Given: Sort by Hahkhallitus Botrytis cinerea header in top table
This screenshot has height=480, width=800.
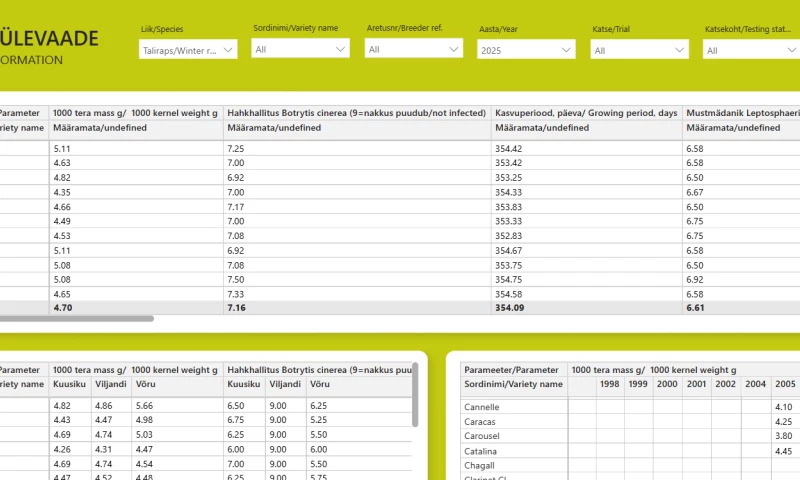Looking at the screenshot, I should coord(356,113).
